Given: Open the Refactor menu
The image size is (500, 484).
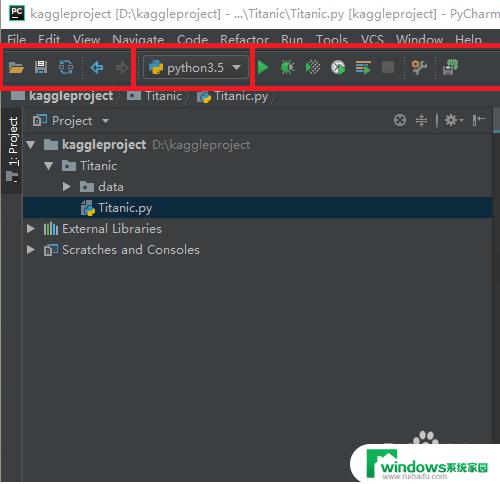Looking at the screenshot, I should coord(244,39).
